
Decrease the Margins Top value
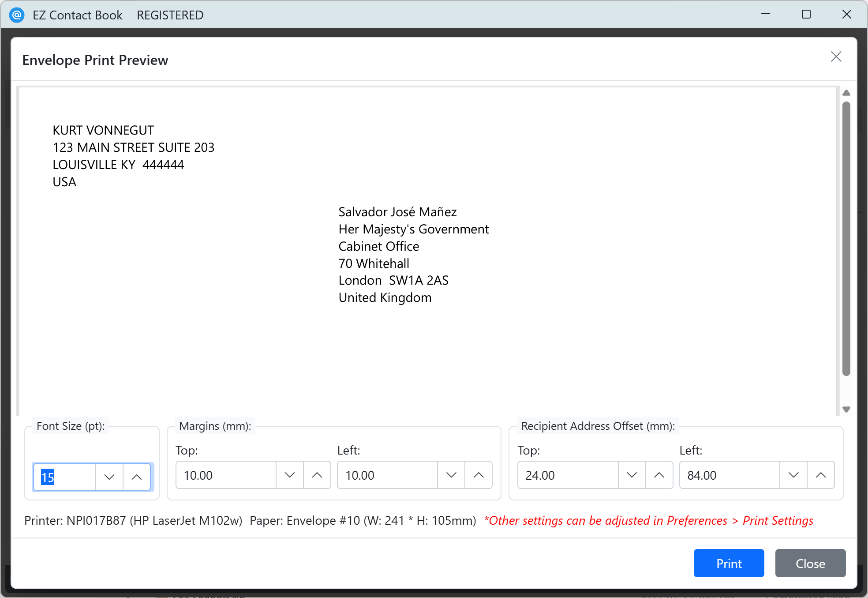coord(290,475)
